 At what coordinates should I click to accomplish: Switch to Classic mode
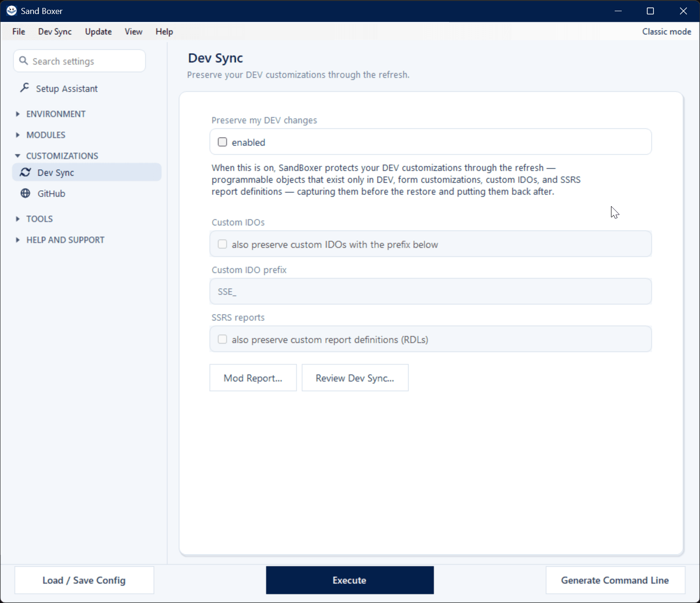(x=666, y=32)
